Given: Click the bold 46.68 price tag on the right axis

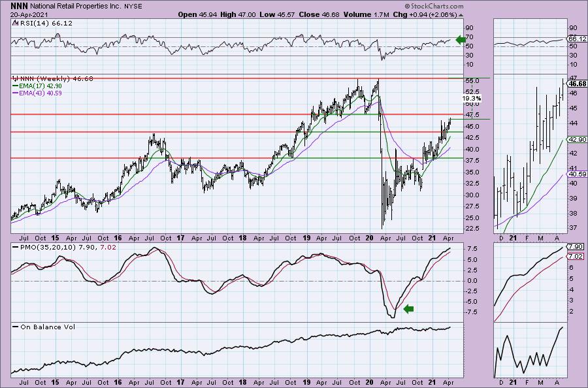Looking at the screenshot, I should tap(578, 84).
